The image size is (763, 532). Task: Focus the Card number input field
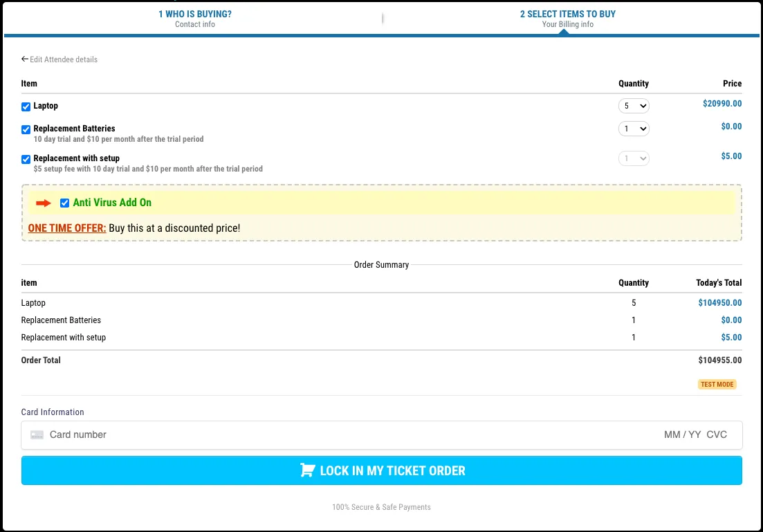point(340,434)
